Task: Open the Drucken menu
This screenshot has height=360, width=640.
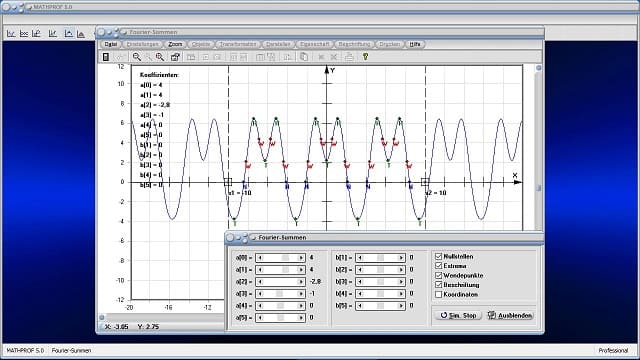Action: click(389, 44)
